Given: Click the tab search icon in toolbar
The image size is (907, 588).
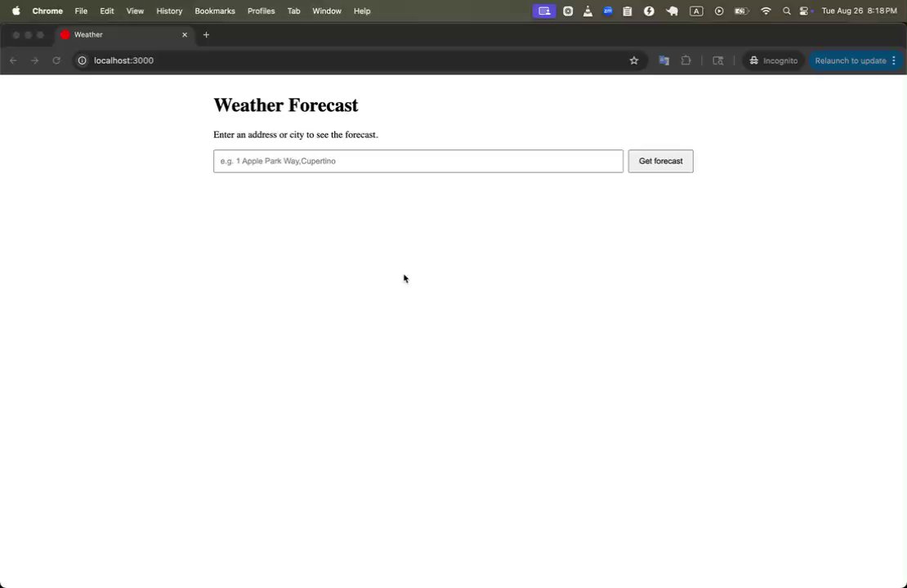Looking at the screenshot, I should [718, 60].
